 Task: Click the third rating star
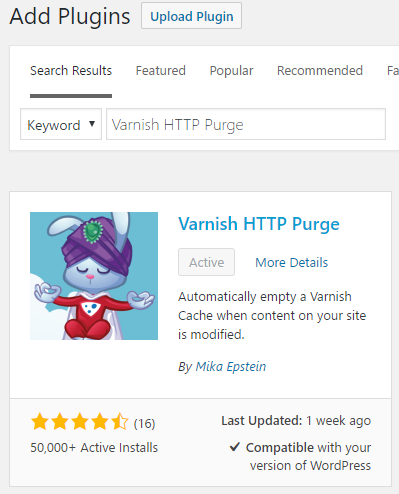(80, 421)
